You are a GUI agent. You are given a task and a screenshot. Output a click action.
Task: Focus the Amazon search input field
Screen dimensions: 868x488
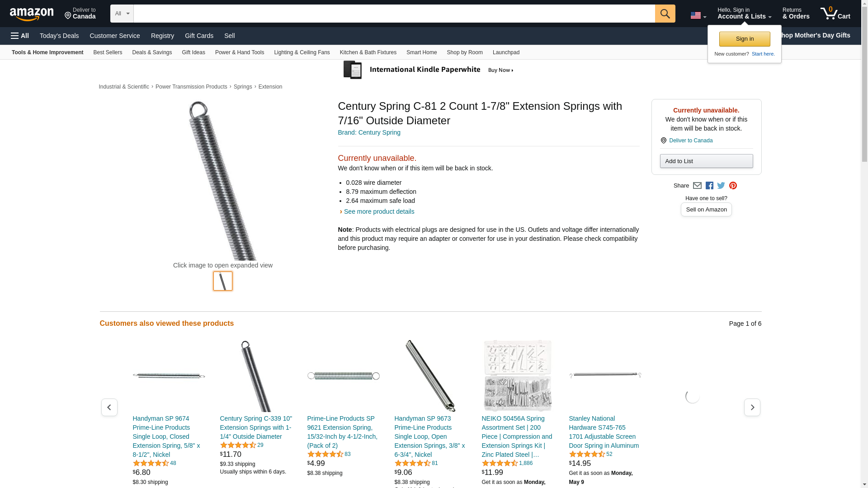[394, 14]
